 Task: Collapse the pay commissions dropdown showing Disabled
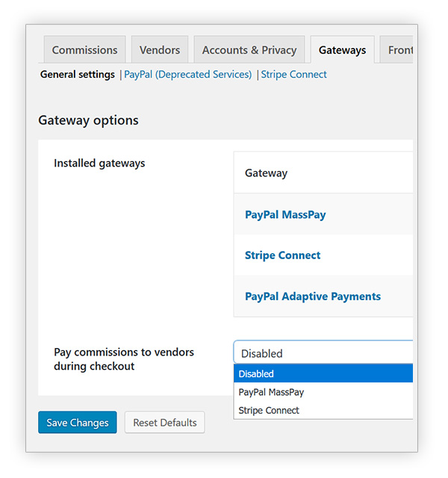pos(323,353)
